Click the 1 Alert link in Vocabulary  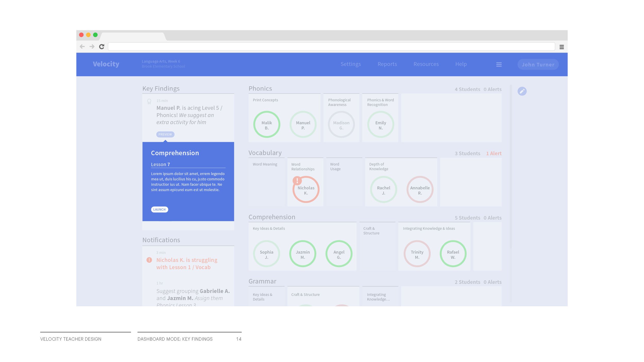[493, 153]
